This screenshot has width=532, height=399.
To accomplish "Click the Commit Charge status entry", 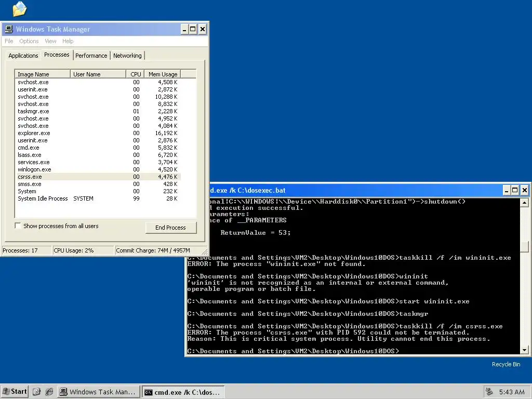I will (158, 250).
